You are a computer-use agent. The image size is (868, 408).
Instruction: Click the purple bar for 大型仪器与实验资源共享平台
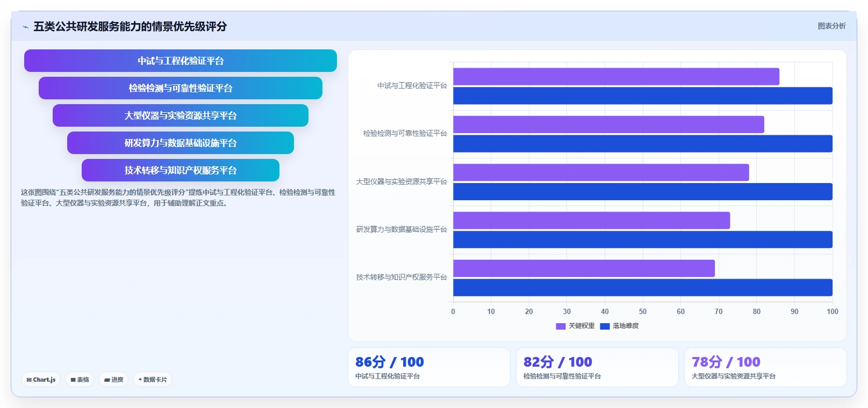601,172
